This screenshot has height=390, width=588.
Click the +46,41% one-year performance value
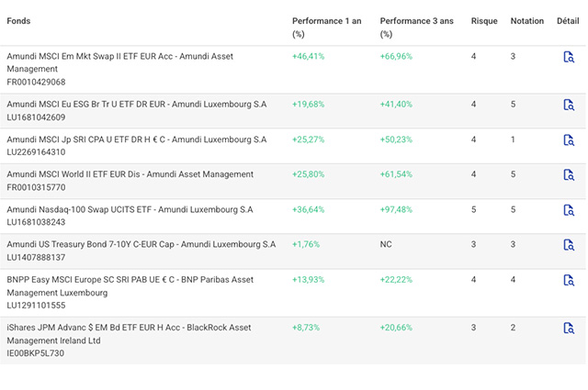click(309, 56)
